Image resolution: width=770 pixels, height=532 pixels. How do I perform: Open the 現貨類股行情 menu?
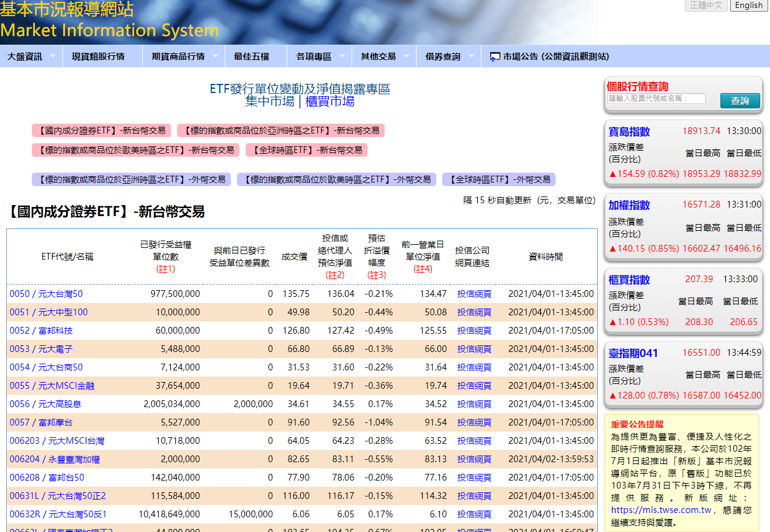coord(98,56)
